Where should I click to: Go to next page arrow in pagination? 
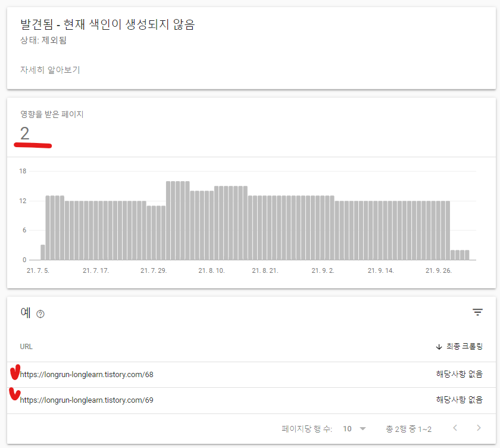tap(479, 428)
